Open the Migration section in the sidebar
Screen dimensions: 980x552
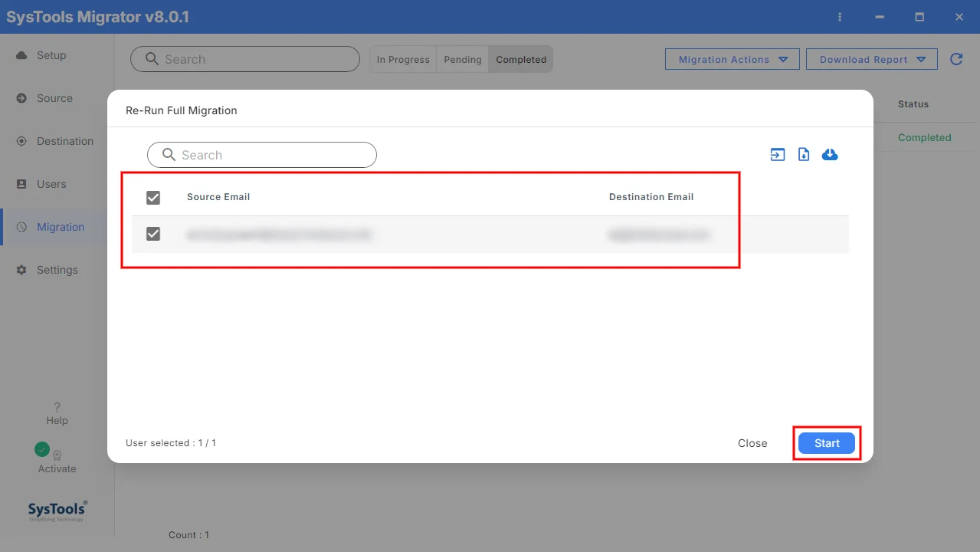[x=57, y=227]
